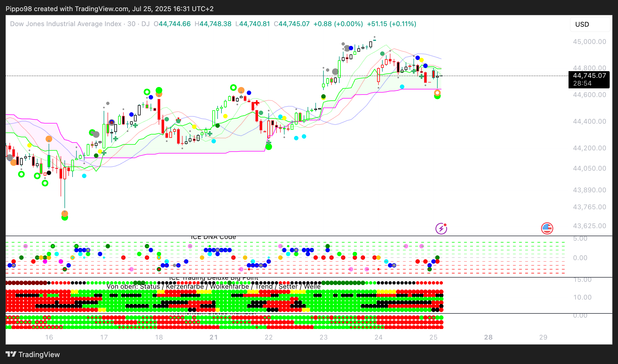Screen dimensions: 618x364
Task: Click the 30 interval label in chart header
Action: pos(131,24)
